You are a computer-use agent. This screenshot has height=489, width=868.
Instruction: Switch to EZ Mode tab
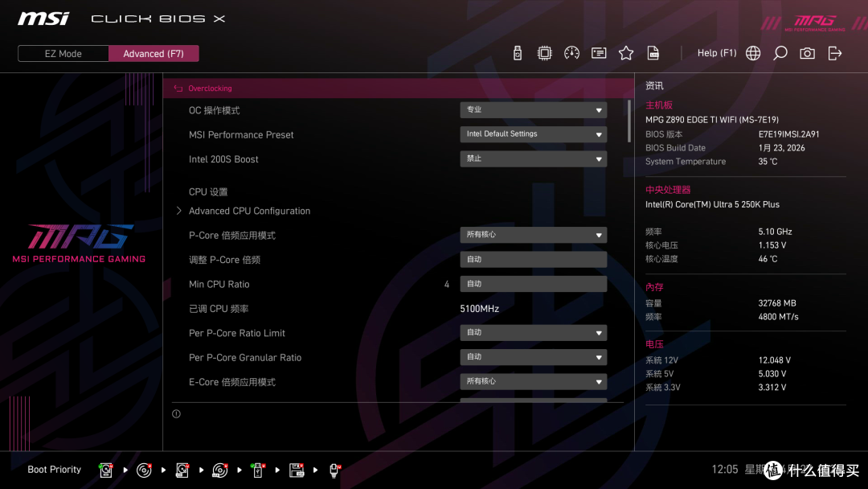coord(63,54)
